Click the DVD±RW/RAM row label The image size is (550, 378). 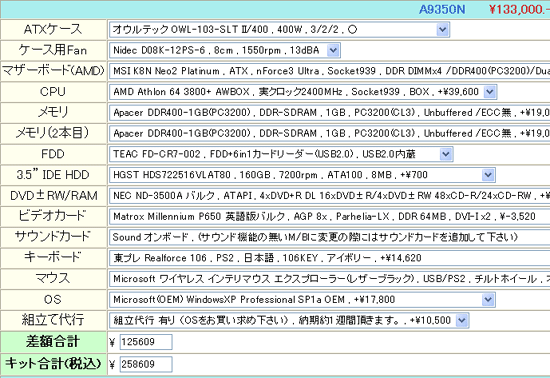point(53,196)
